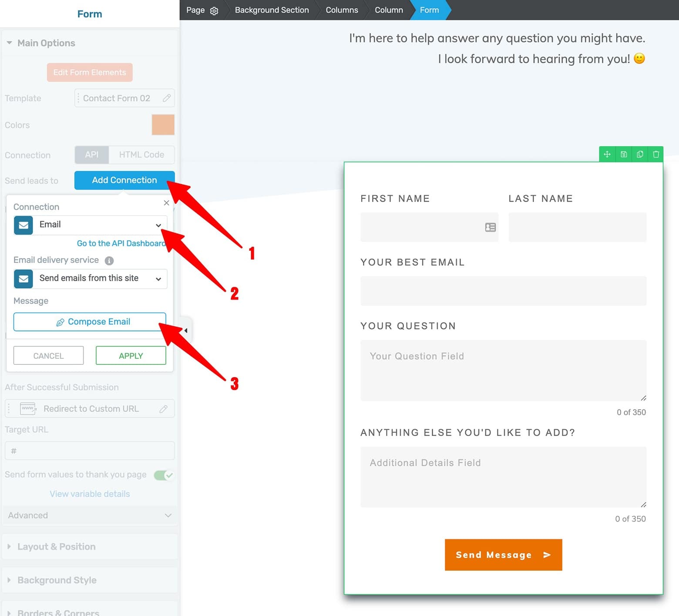Switch Connection to HTML Code
This screenshot has height=616, width=679.
pos(142,155)
